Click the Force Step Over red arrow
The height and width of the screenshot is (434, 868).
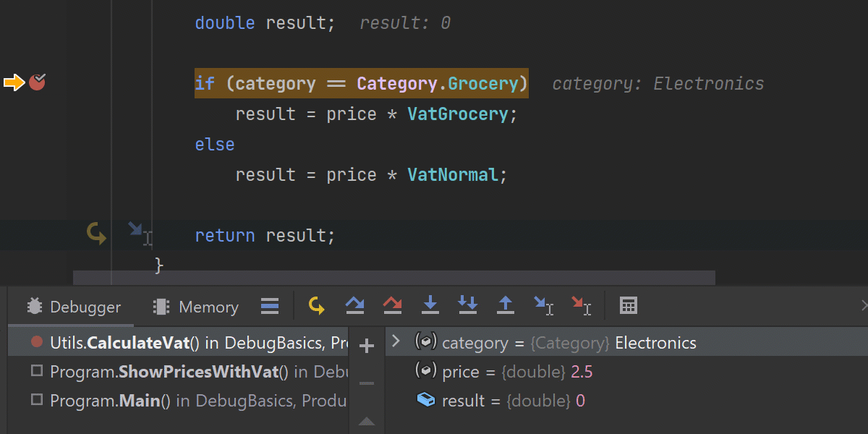tap(392, 306)
